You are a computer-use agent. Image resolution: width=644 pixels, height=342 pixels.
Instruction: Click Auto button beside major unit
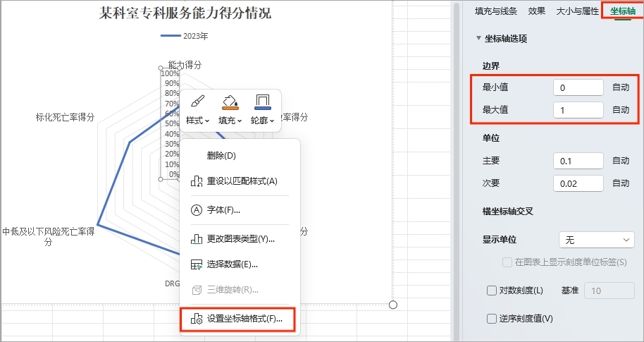click(x=620, y=161)
